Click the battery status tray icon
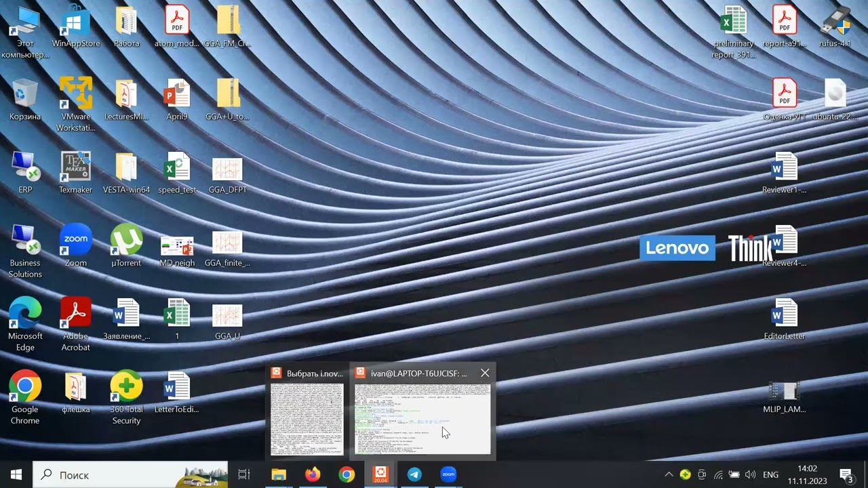868x488 pixels. click(734, 474)
